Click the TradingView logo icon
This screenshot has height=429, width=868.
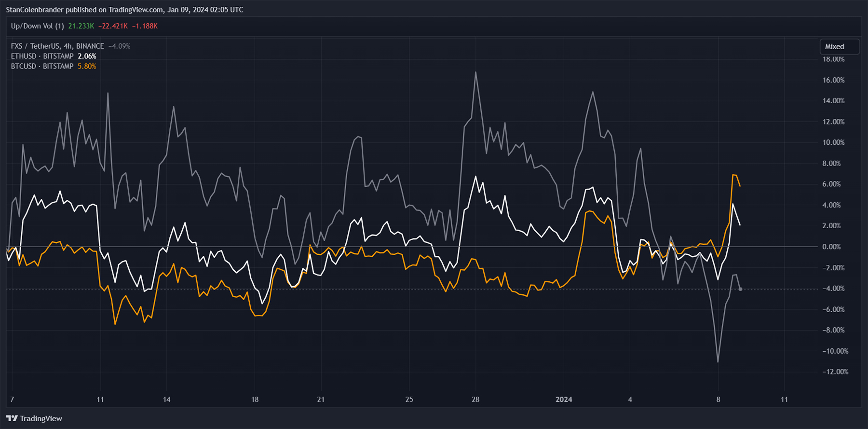click(x=12, y=418)
